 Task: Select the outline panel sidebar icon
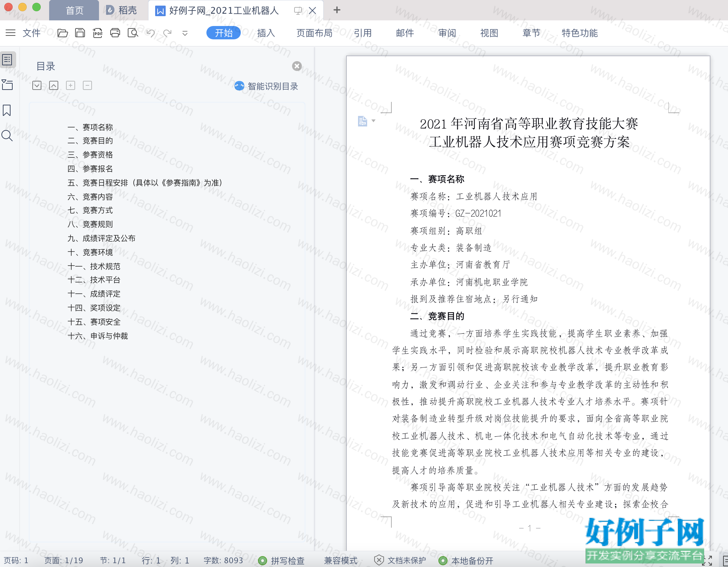tap(7, 60)
